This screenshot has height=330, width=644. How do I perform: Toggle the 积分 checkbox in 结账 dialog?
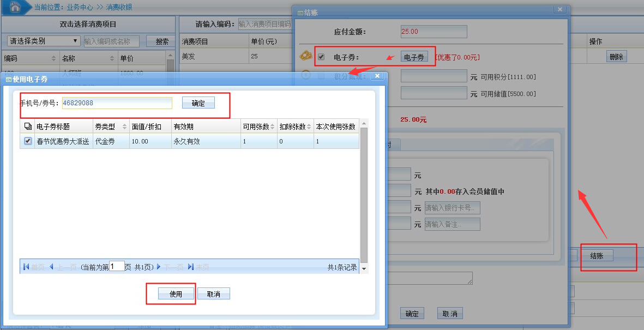point(321,76)
